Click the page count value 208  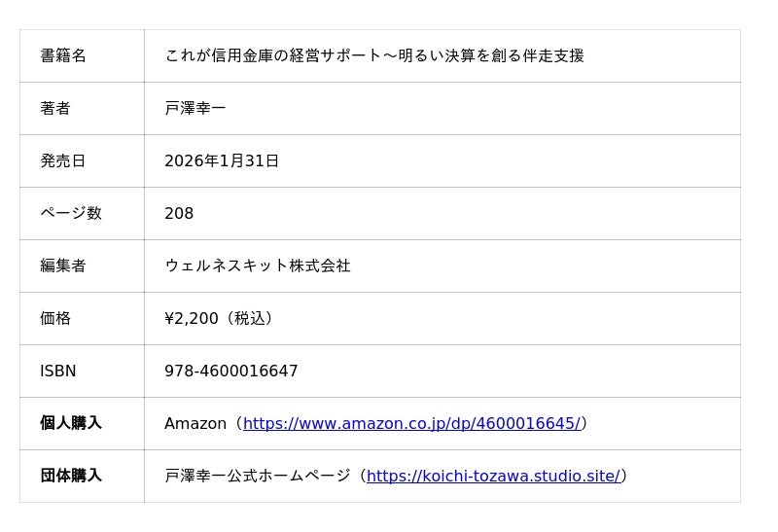click(179, 213)
